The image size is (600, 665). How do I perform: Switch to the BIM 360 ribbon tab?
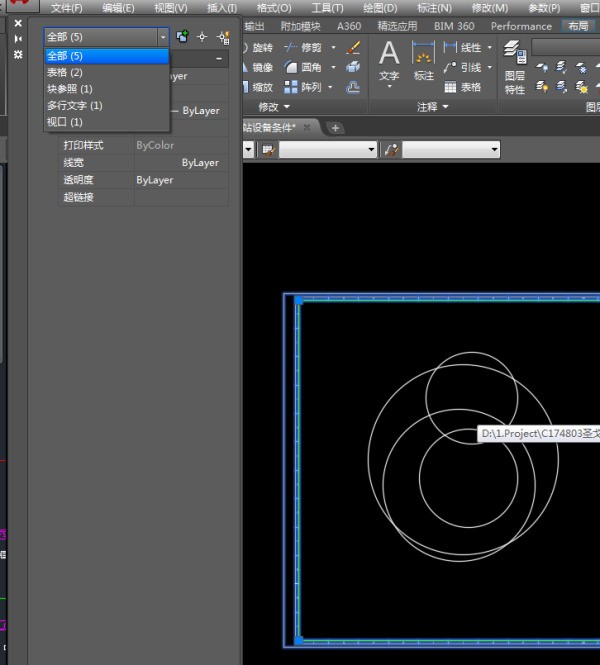(454, 26)
